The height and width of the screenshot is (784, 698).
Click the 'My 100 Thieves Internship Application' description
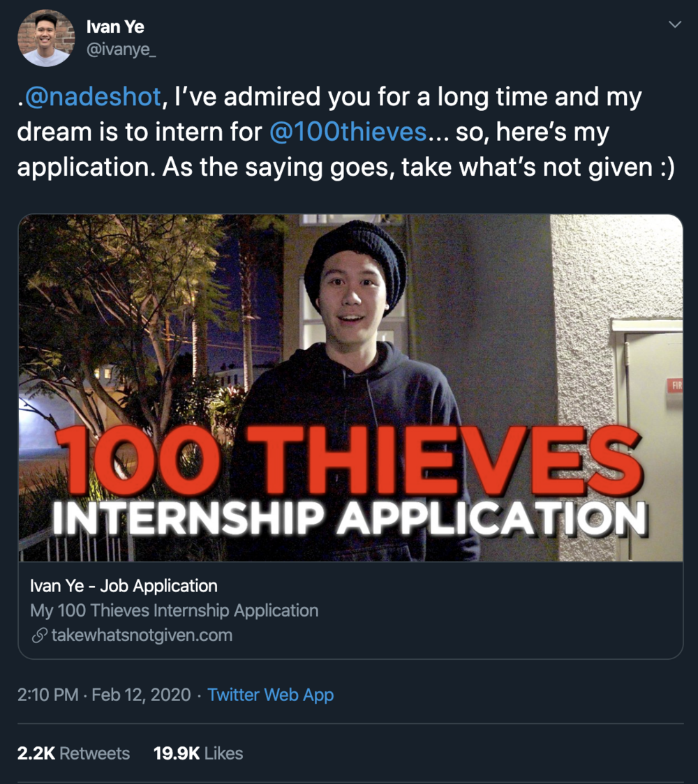pyautogui.click(x=174, y=610)
